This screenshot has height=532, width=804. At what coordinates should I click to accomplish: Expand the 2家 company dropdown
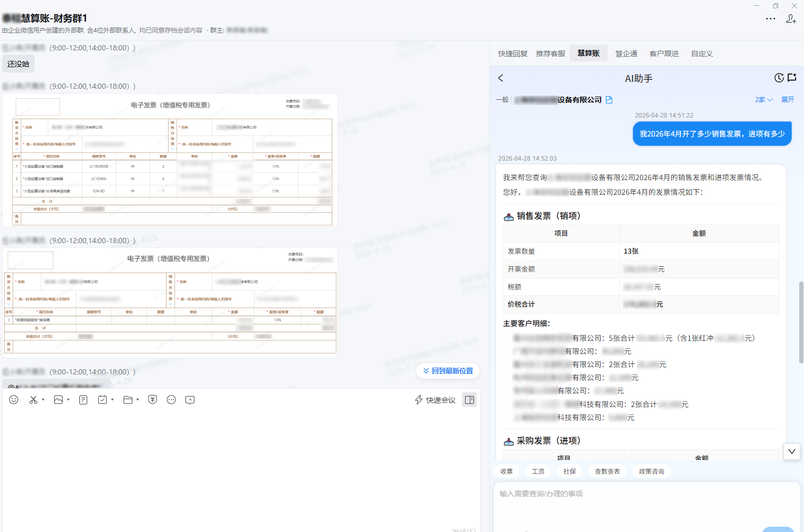[764, 100]
